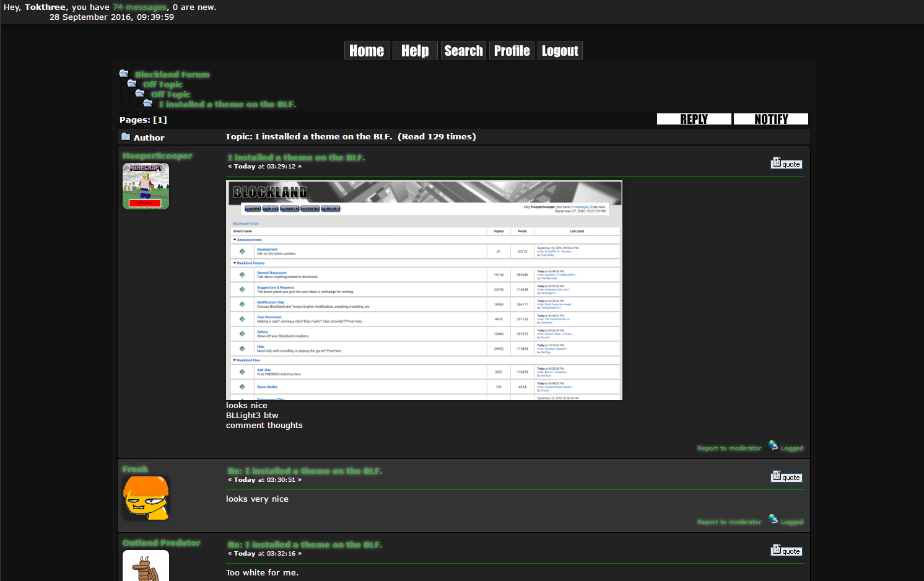Open first Off Topic breadcrumb link

click(163, 84)
